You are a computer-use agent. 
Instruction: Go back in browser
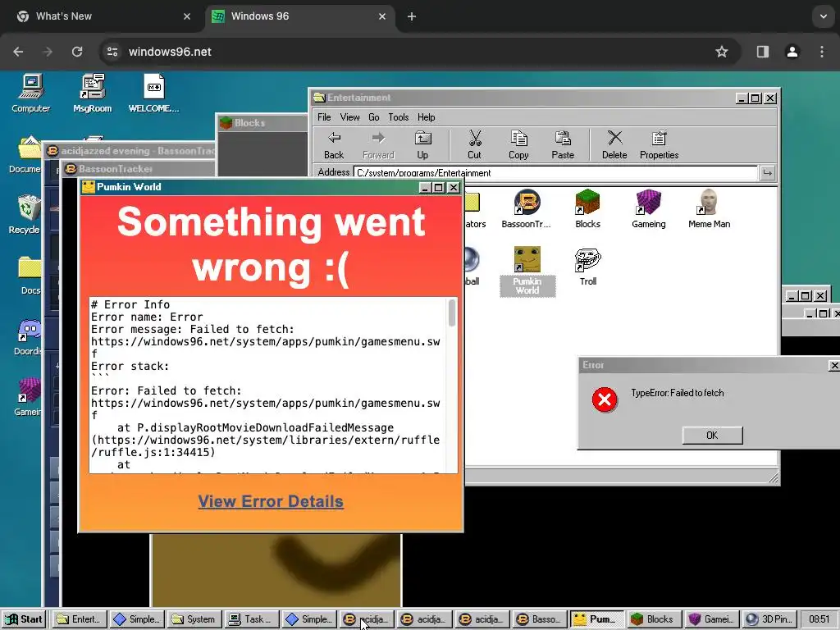point(18,52)
